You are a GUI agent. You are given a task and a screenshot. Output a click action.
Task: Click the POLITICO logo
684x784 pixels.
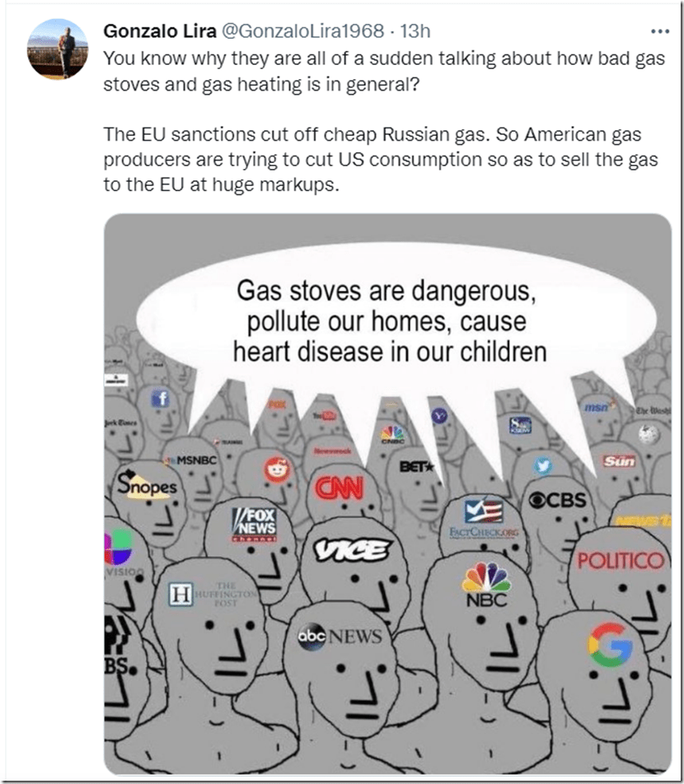[621, 560]
